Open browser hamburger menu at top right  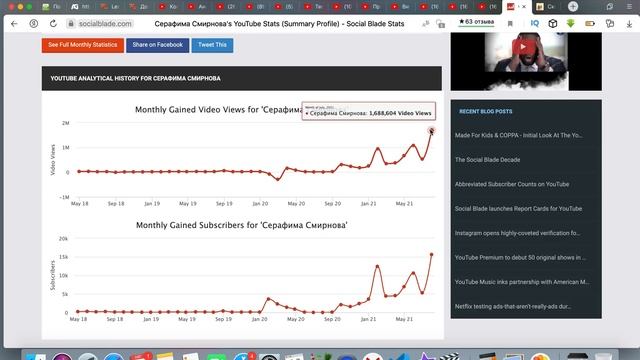[x=629, y=7]
